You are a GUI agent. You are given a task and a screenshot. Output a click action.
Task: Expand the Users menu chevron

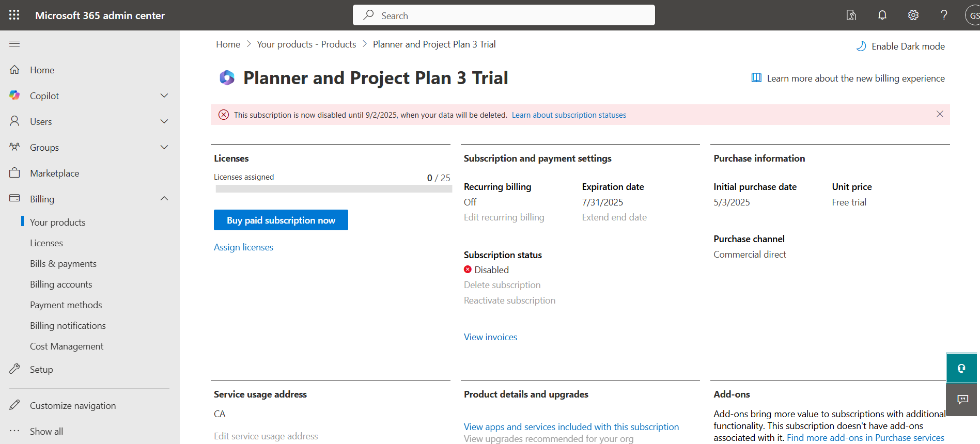(164, 121)
